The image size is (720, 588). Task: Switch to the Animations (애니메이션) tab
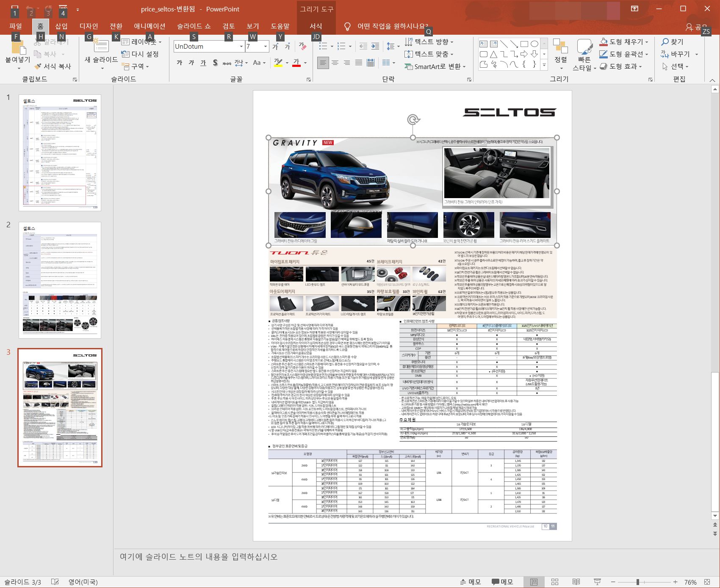click(150, 26)
